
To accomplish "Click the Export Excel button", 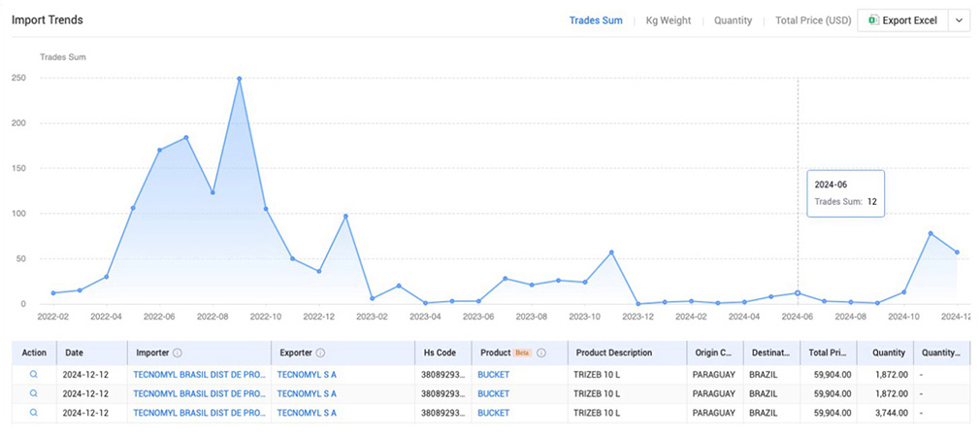I will pyautogui.click(x=901, y=20).
